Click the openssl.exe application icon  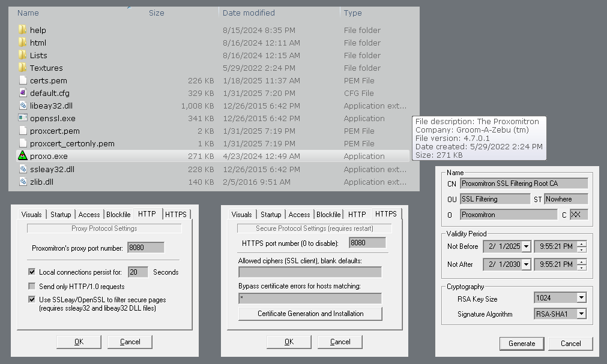23,118
